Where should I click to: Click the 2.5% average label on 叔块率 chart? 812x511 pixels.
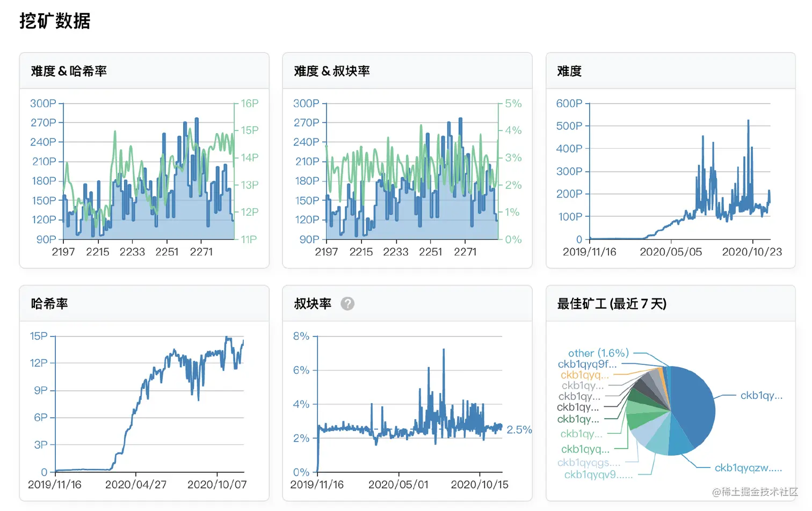(519, 430)
